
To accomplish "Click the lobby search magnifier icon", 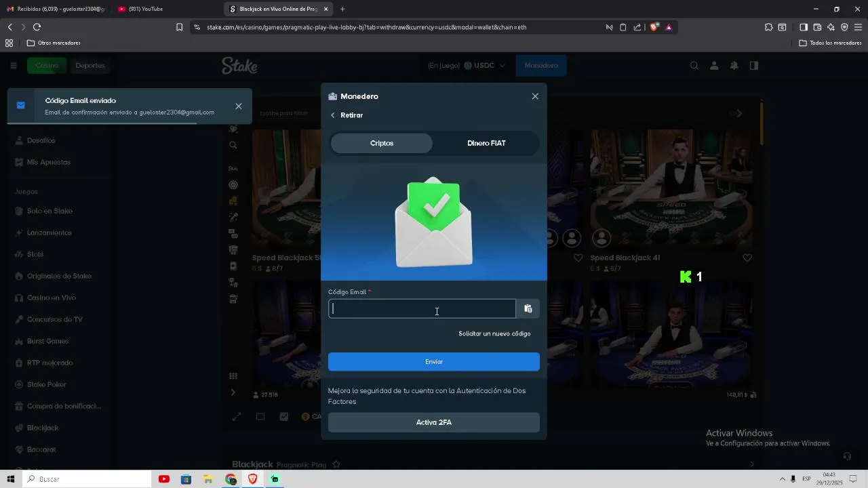I will (233, 145).
